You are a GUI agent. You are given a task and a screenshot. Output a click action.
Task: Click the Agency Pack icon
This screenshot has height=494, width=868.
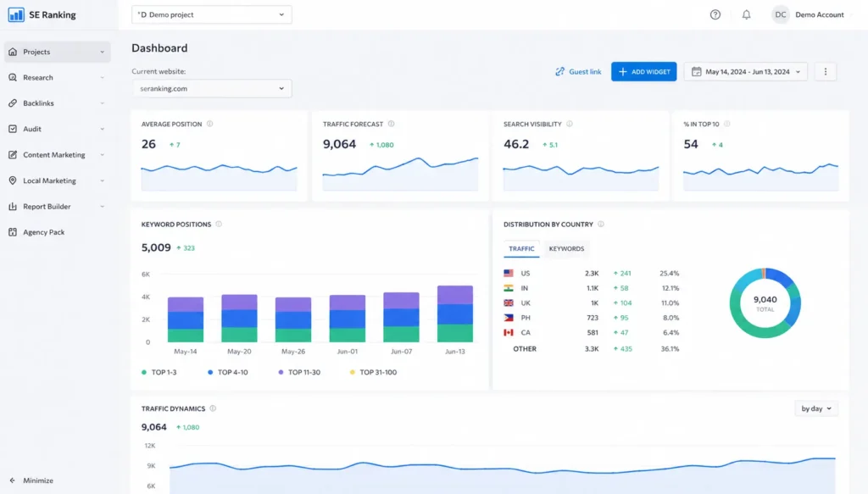pos(13,232)
